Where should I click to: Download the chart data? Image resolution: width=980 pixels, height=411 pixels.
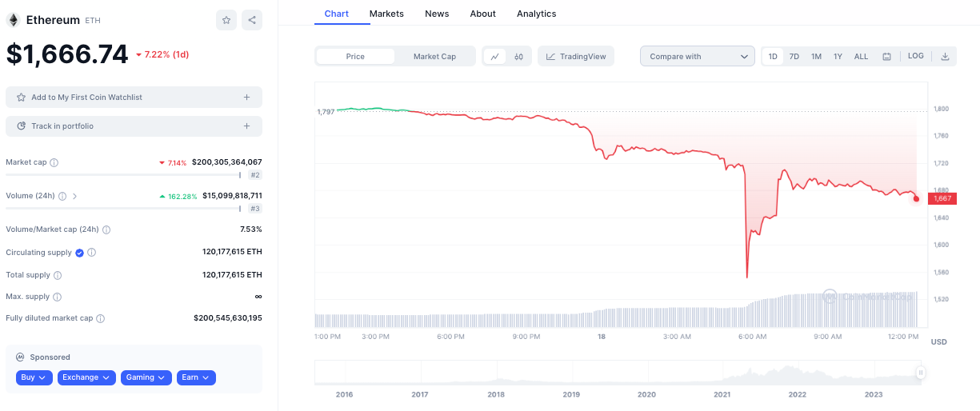point(945,57)
